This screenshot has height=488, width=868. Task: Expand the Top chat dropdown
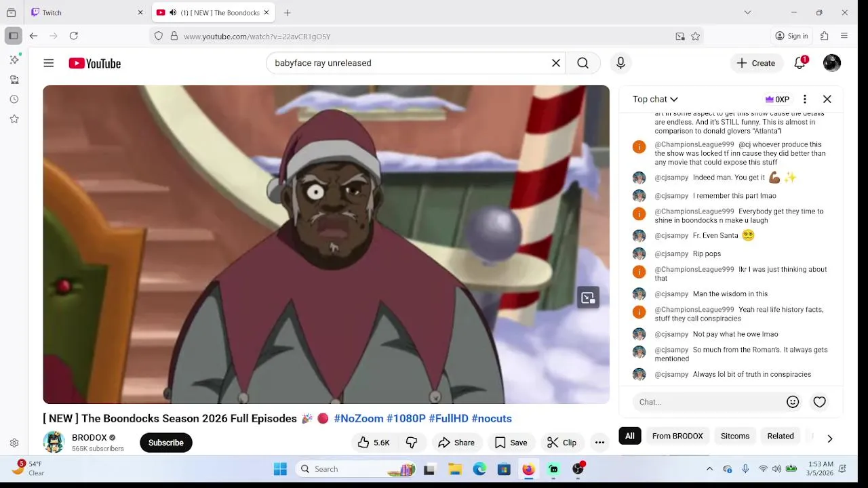pyautogui.click(x=655, y=99)
